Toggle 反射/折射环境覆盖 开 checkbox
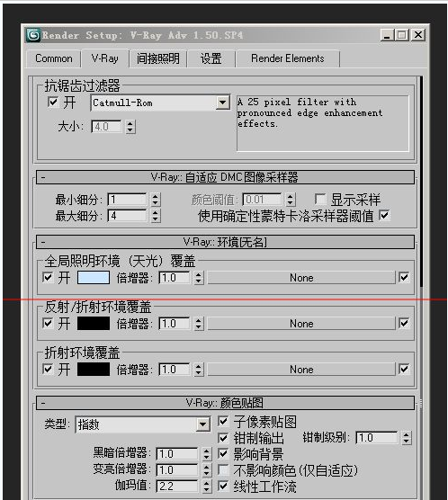448x500 pixels. click(x=48, y=323)
